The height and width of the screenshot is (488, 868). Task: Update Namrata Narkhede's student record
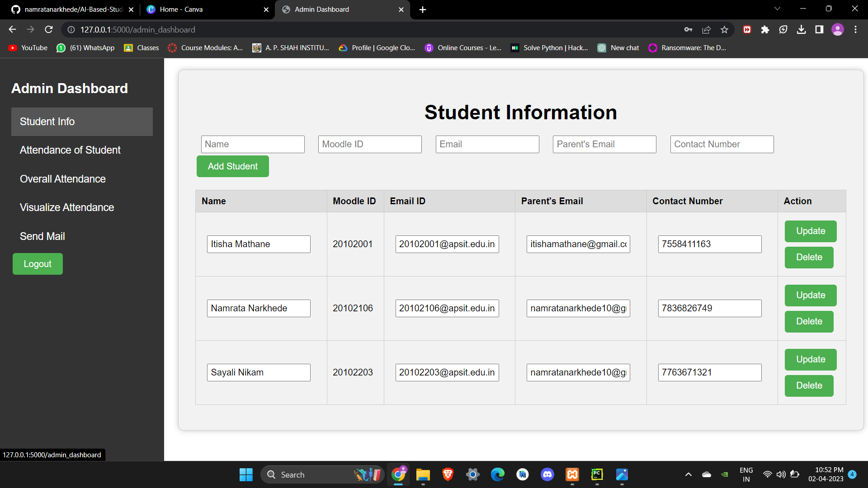(x=810, y=295)
